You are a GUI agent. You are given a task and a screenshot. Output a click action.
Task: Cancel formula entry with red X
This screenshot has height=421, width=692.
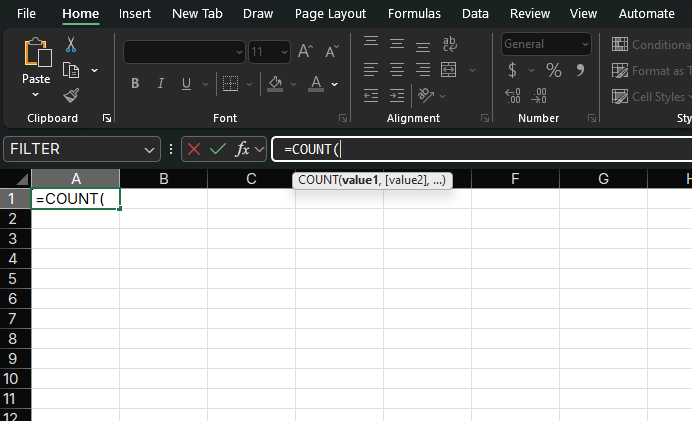(194, 149)
